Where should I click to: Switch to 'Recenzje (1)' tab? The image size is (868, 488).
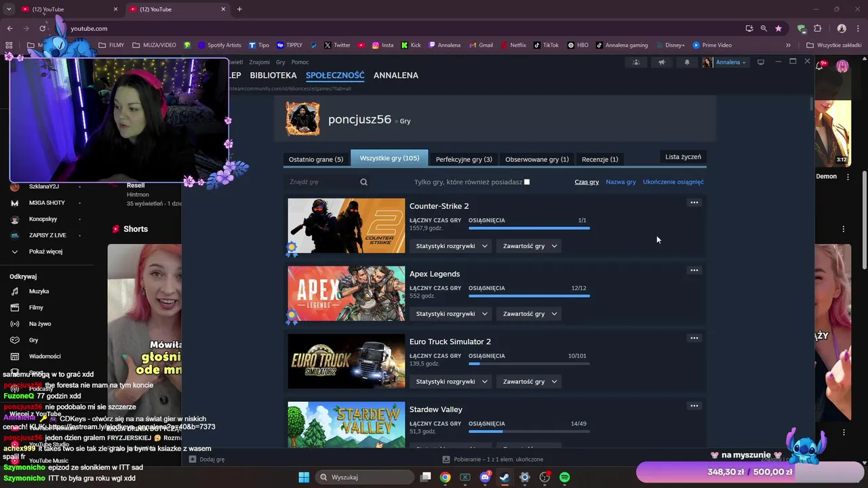click(x=600, y=159)
